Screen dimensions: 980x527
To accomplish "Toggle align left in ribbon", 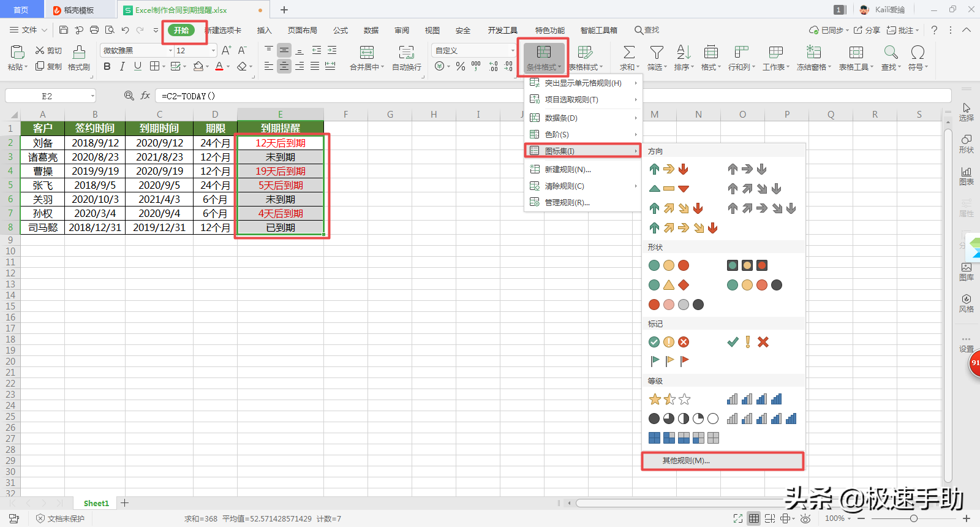I will coord(269,66).
